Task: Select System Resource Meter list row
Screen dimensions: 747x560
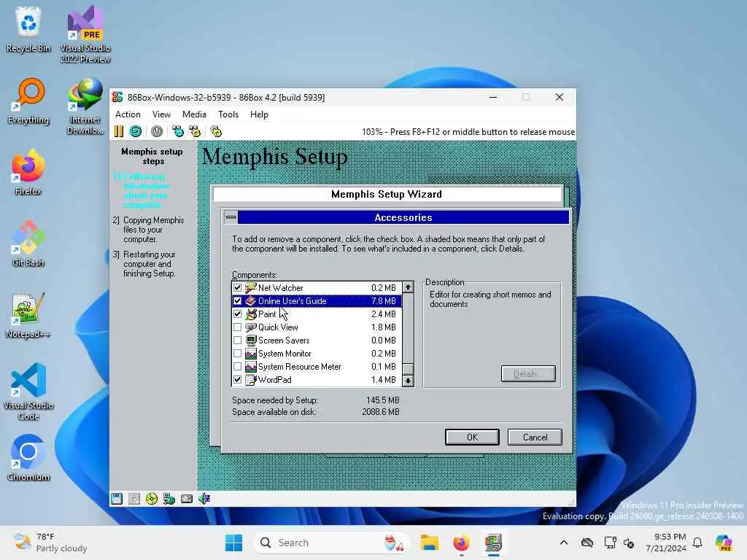Action: [317, 367]
